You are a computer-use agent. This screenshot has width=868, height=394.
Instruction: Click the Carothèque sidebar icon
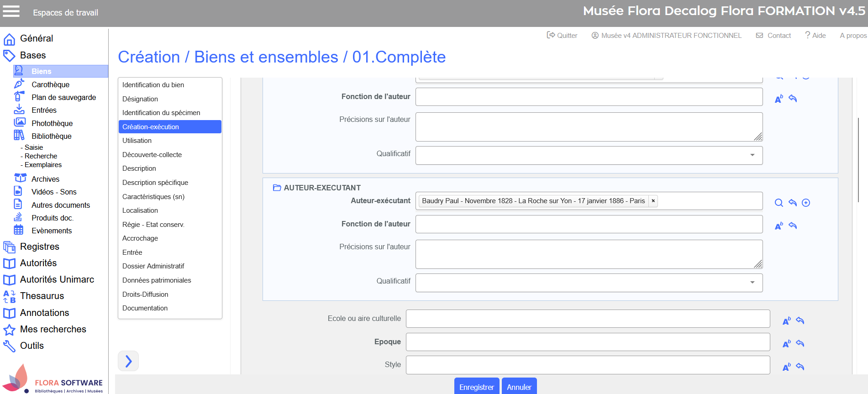[x=19, y=84]
